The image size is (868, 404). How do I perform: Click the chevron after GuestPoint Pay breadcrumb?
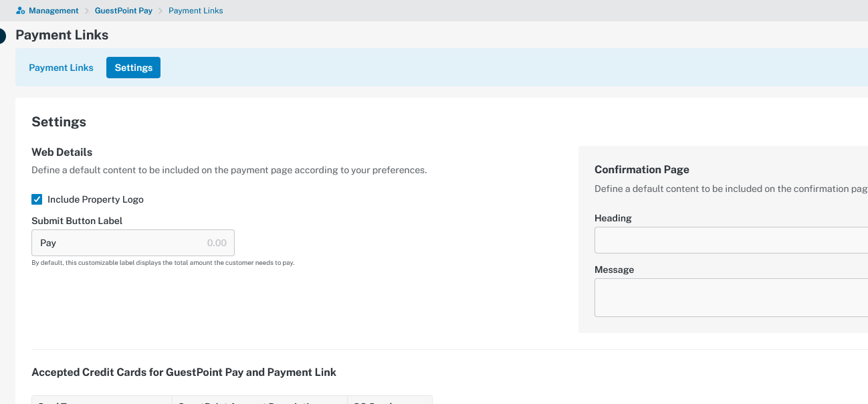160,11
